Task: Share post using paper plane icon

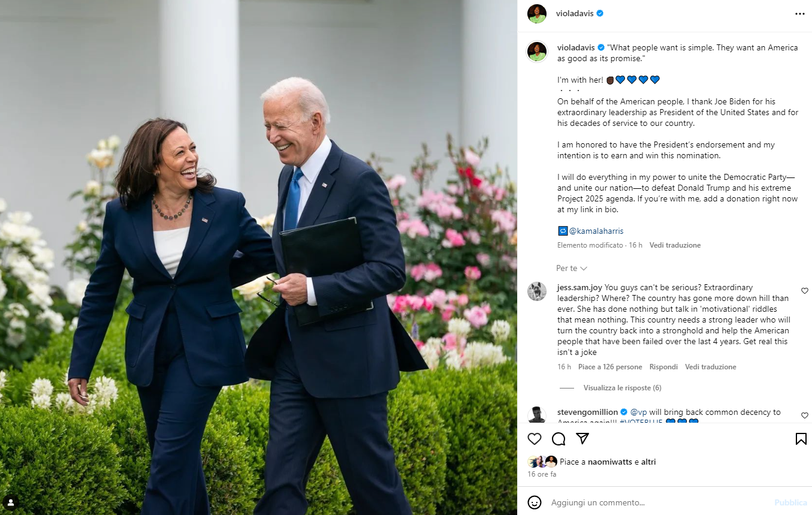Action: 582,439
